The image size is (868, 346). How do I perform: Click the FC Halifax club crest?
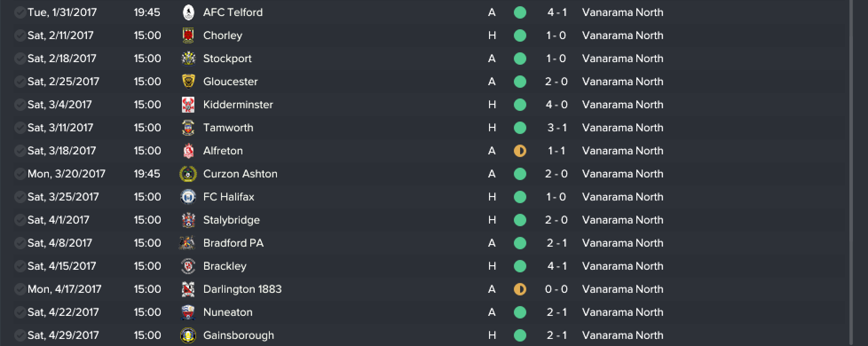(188, 197)
